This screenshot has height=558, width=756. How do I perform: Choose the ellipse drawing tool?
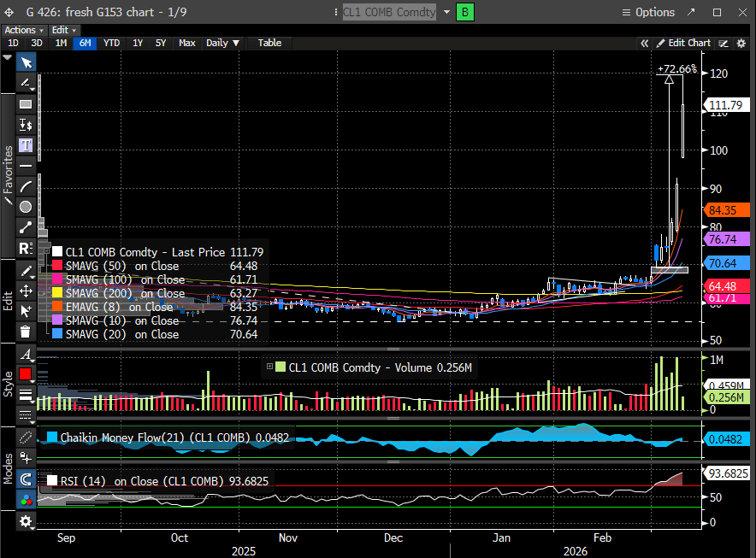(x=26, y=206)
